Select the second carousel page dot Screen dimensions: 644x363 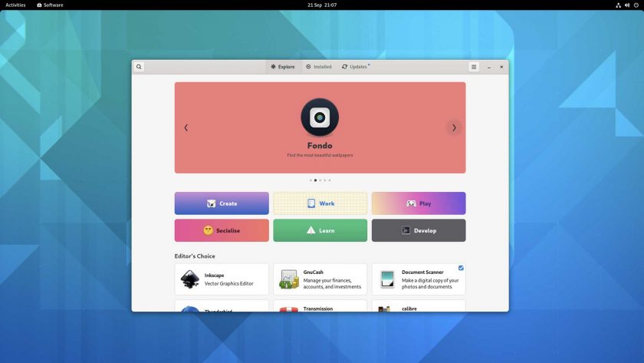pyautogui.click(x=315, y=180)
